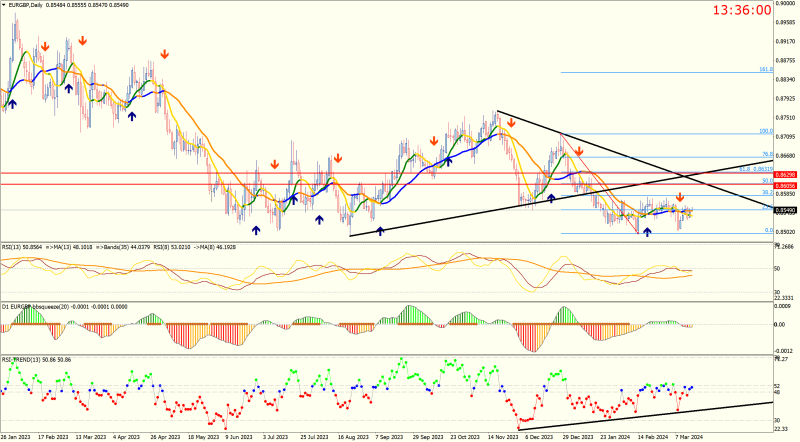Click the 25 Jul 2023 date label
800x442 pixels.
pos(314,437)
